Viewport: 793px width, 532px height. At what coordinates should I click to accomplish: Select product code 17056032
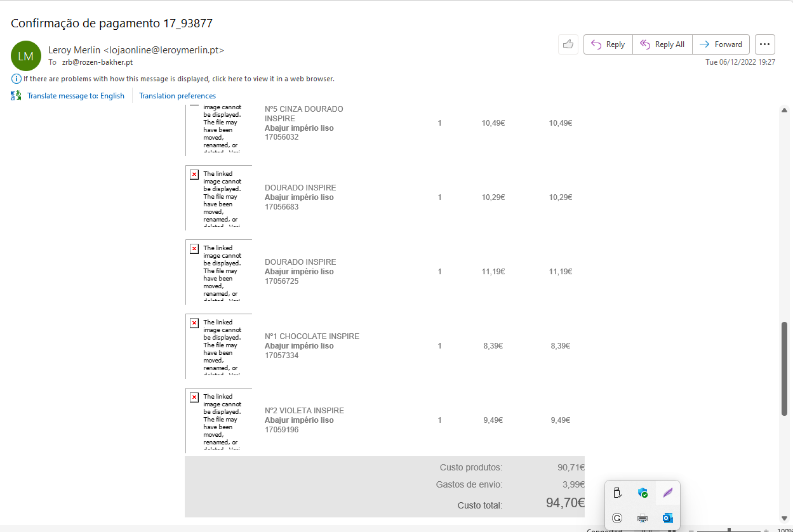coord(281,137)
